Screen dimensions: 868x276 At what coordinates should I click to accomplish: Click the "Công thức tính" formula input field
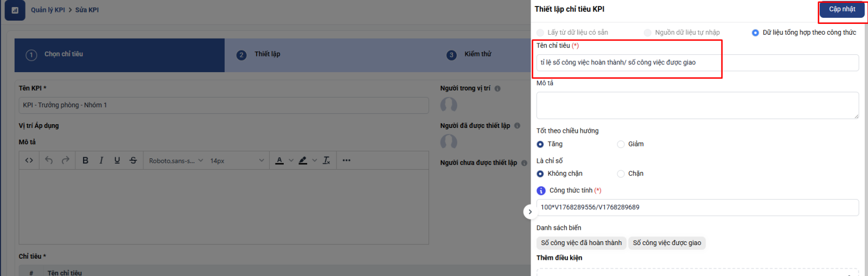697,207
